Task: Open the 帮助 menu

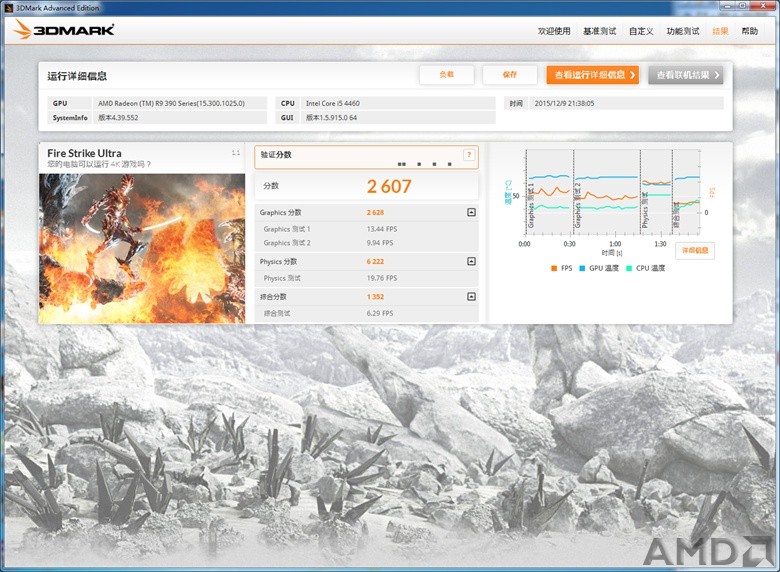Action: (749, 31)
